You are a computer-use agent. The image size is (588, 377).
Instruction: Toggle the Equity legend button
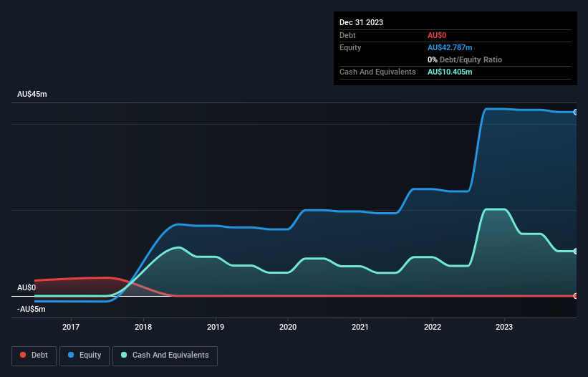coord(85,355)
